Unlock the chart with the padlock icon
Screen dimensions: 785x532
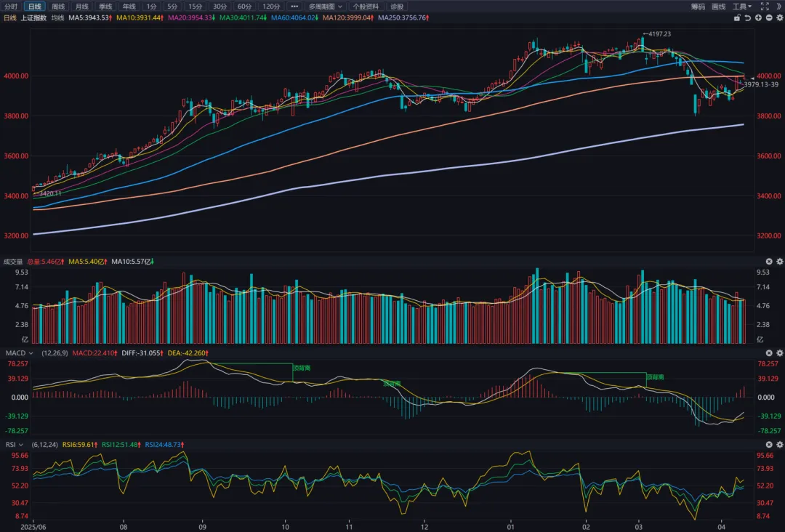point(737,17)
